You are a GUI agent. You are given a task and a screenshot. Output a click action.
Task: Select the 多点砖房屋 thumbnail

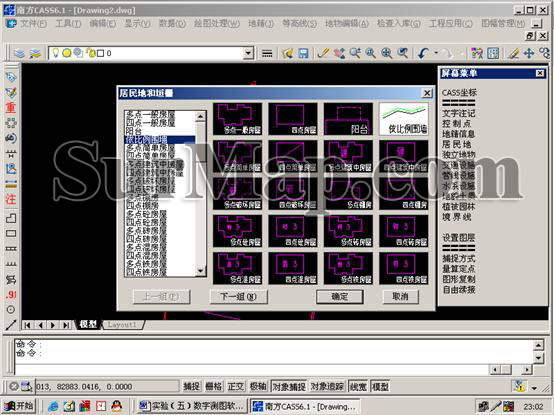(x=348, y=231)
